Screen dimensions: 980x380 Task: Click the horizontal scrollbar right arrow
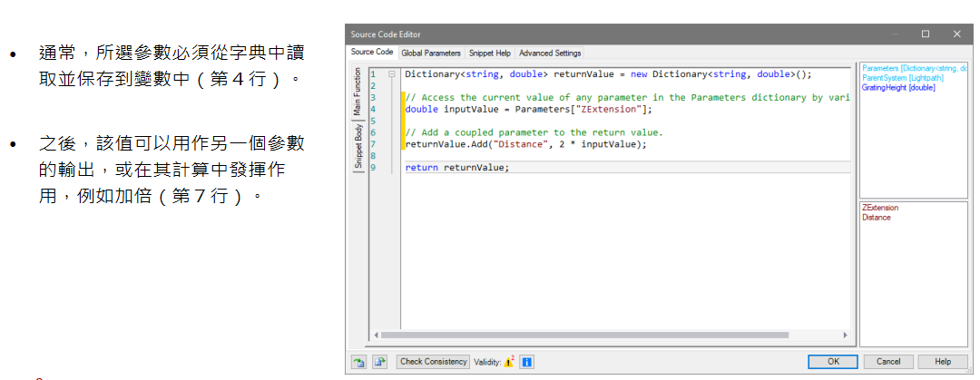845,336
